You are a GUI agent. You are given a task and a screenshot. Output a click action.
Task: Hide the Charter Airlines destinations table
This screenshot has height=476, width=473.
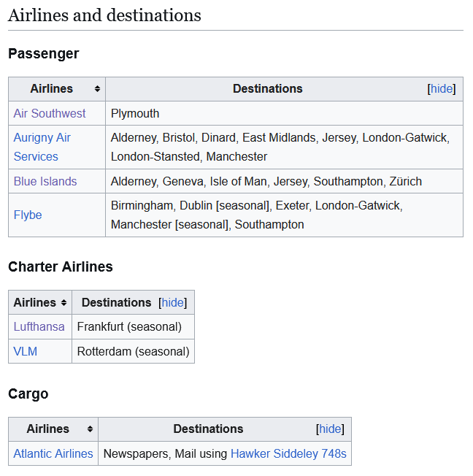coord(173,303)
